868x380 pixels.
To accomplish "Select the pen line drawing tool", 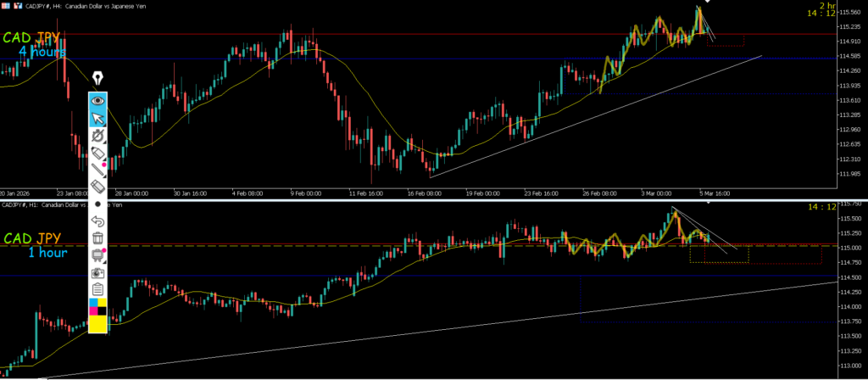I will coord(98,170).
